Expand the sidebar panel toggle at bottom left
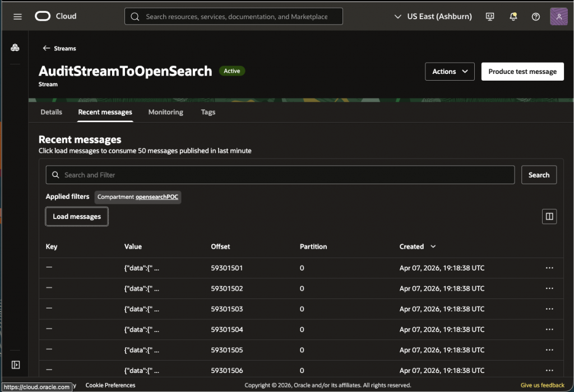 pyautogui.click(x=16, y=365)
